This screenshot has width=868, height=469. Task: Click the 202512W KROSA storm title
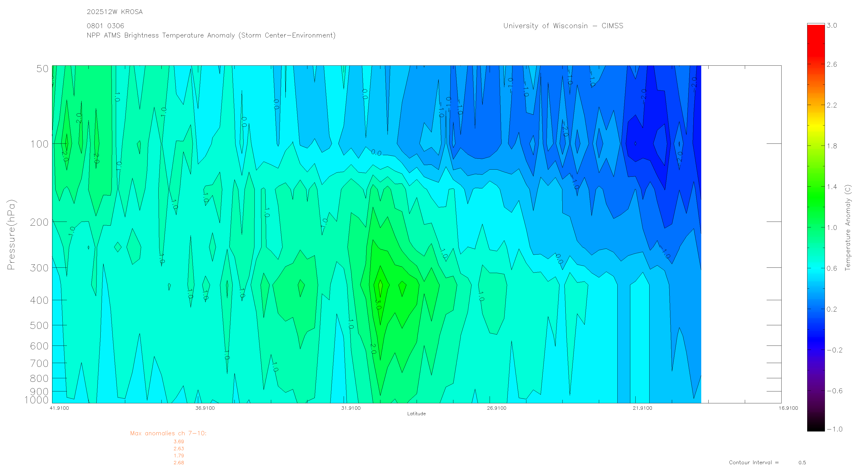pos(115,12)
